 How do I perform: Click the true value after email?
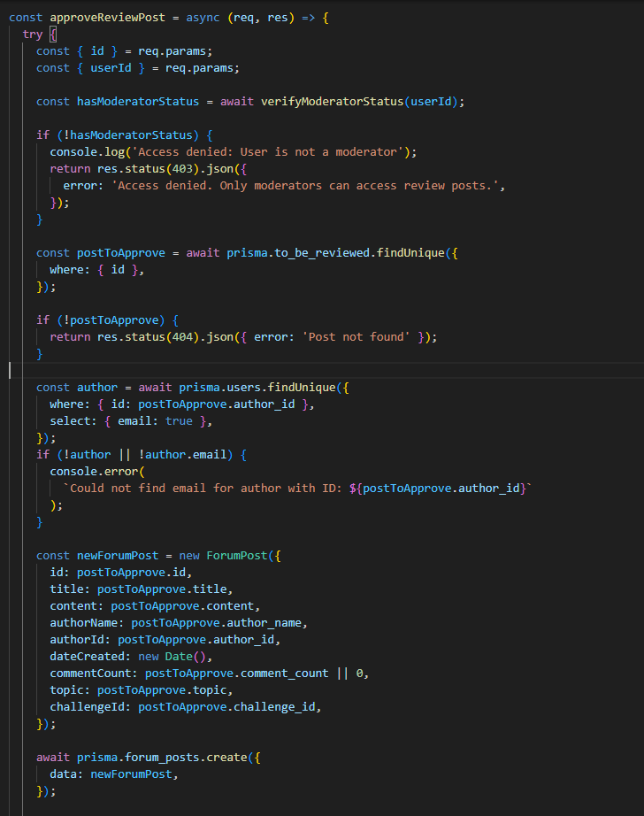[180, 421]
